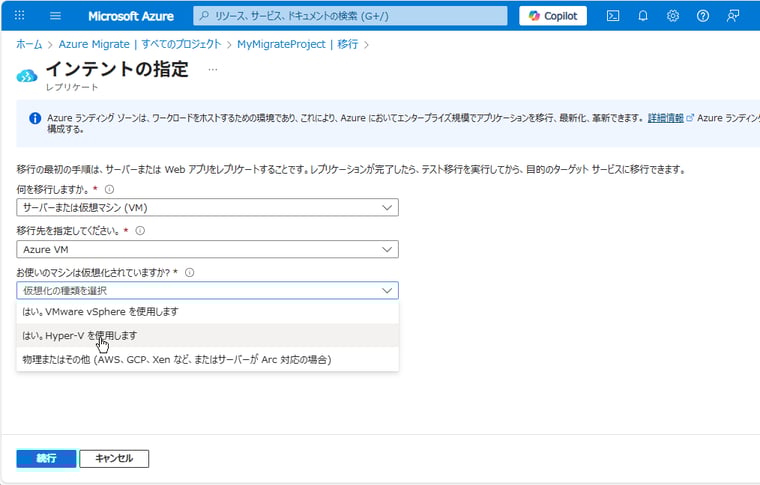Image resolution: width=760 pixels, height=485 pixels.
Task: Collapse the 仮想化の種類を選択 dropdown
Action: [x=207, y=290]
